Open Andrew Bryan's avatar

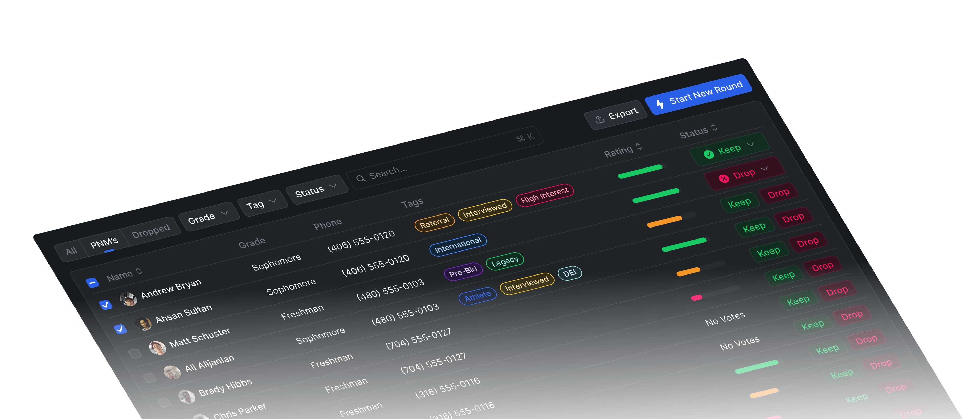pos(128,300)
